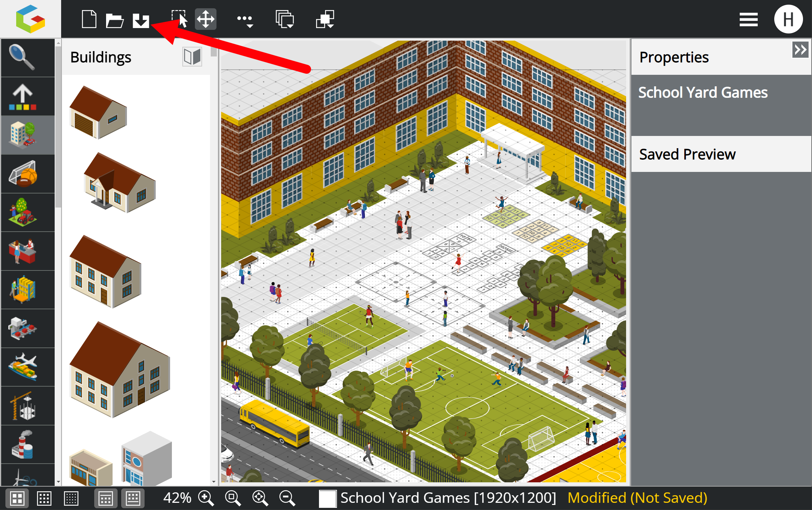Pick the small garage building thumbnail
This screenshot has height=510, width=812.
(98, 113)
